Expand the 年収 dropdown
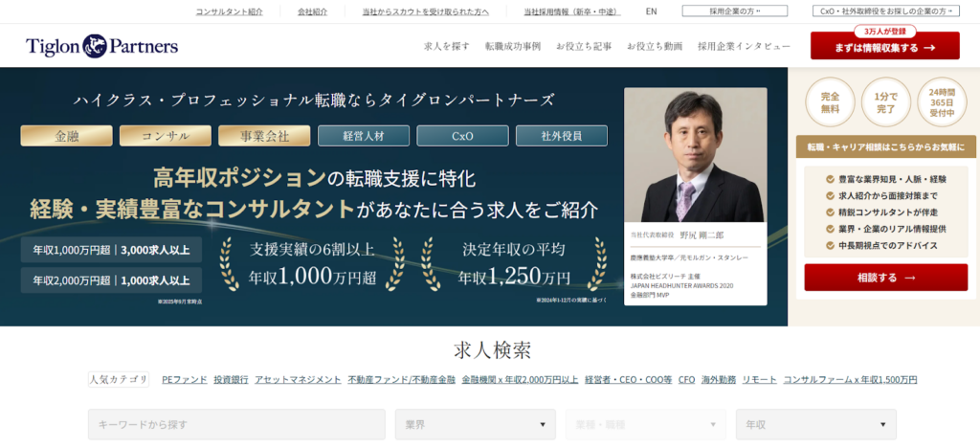980x447 pixels. click(816, 424)
